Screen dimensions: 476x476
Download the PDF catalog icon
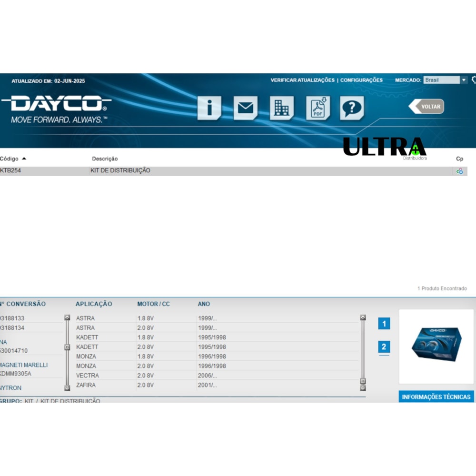318,108
